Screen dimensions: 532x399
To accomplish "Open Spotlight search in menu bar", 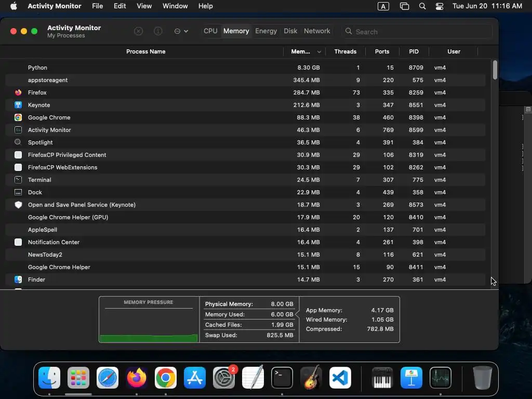I will point(422,6).
